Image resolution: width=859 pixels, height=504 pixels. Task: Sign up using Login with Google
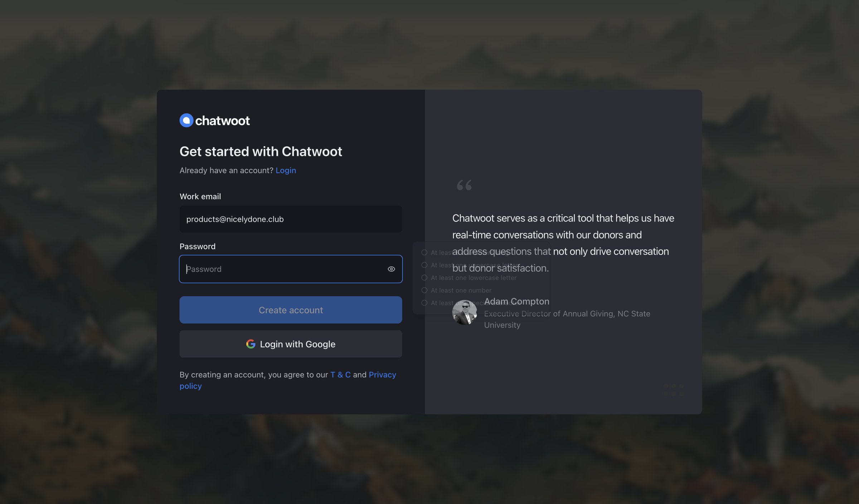tap(291, 344)
